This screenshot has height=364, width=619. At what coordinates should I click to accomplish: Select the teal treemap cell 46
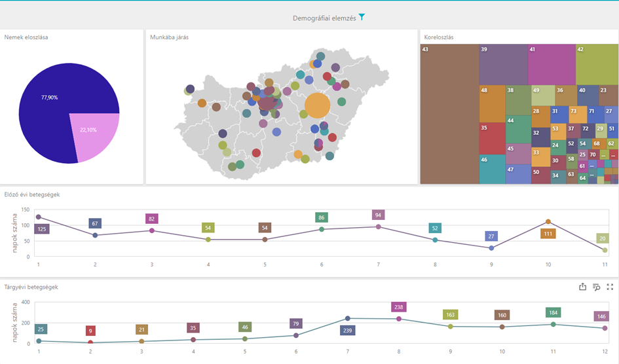point(493,169)
